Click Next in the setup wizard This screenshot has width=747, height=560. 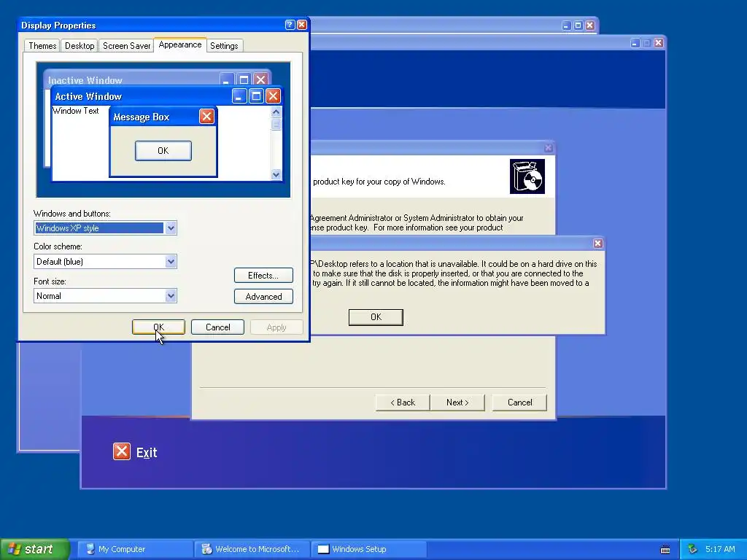(457, 402)
